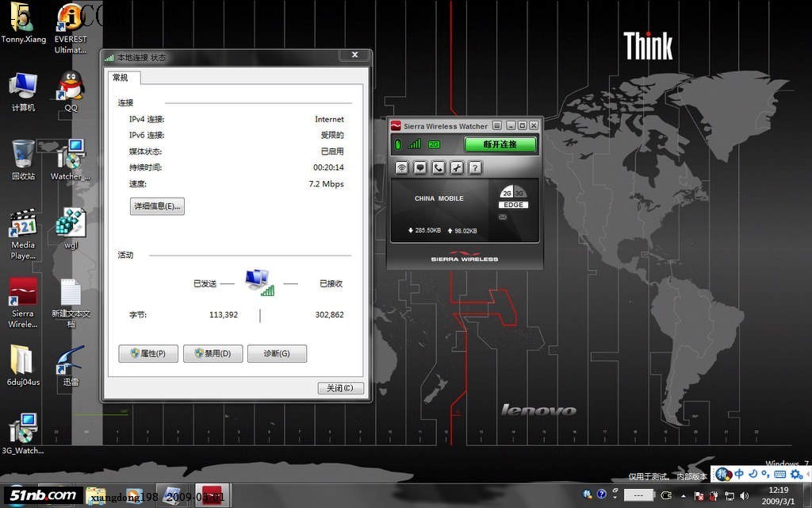Open Windows Explorer from the taskbar
The image size is (812, 508).
(x=96, y=496)
